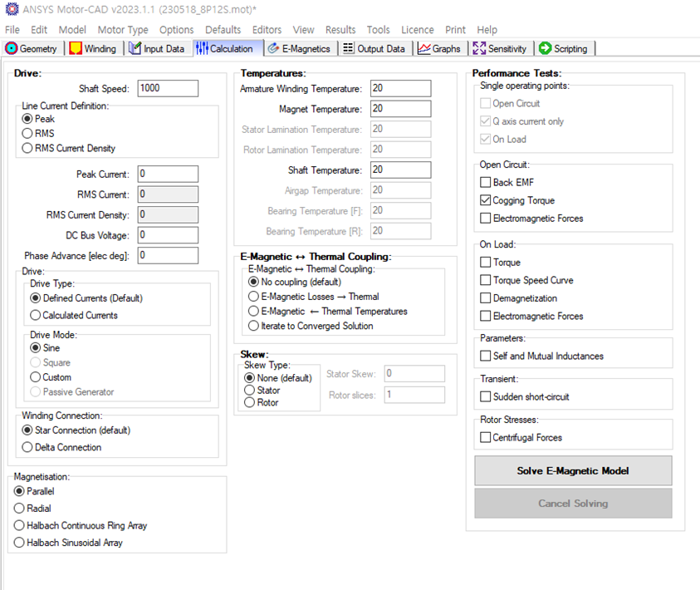Image resolution: width=700 pixels, height=590 pixels.
Task: Select Rotor skew type
Action: (250, 402)
